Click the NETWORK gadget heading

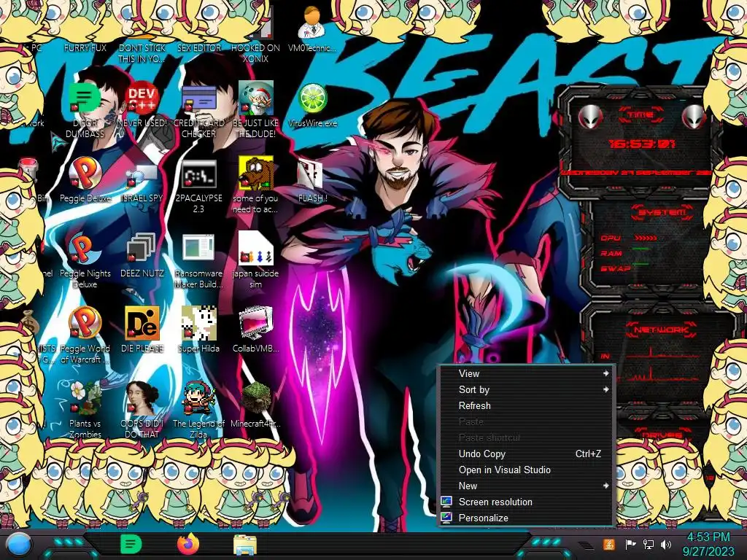[661, 329]
